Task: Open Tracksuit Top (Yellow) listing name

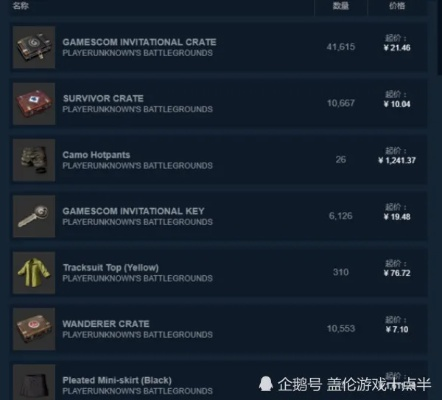Action: pos(111,267)
